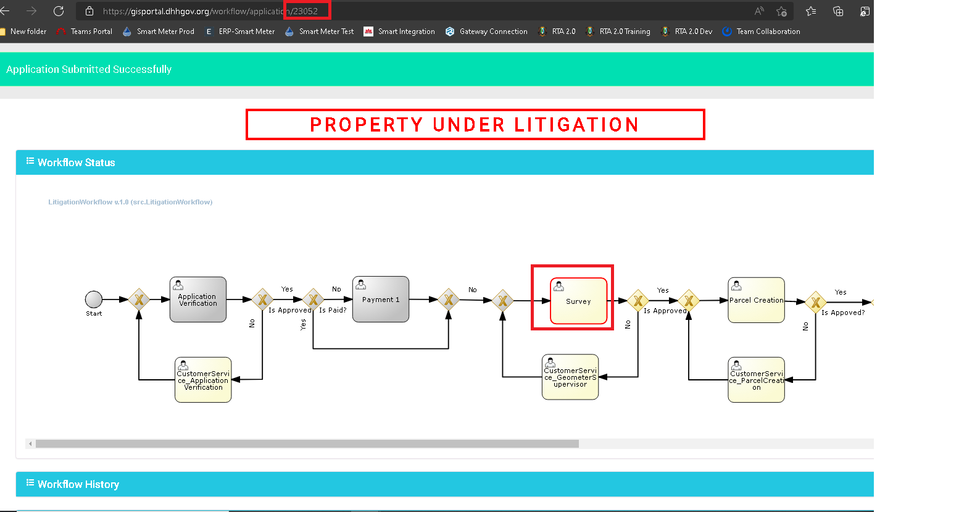Click the Is Approved gateway right after Survey
The height and width of the screenshot is (512, 980).
638,301
